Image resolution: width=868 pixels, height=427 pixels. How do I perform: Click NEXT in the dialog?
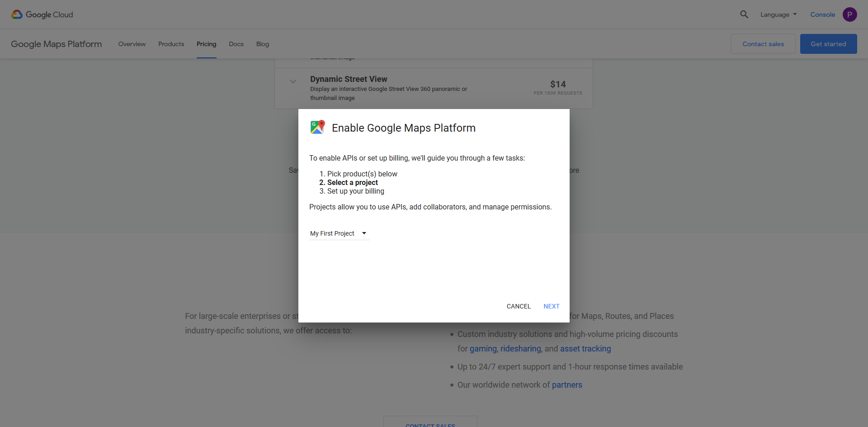pyautogui.click(x=552, y=306)
